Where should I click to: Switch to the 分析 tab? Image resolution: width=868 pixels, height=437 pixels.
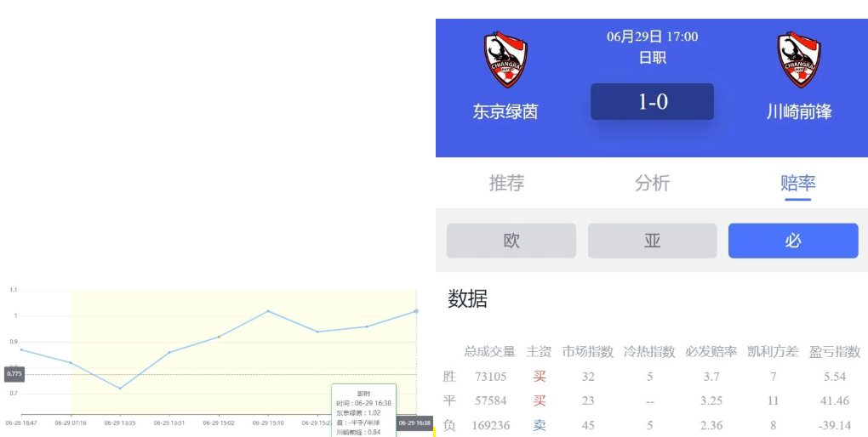(x=652, y=183)
